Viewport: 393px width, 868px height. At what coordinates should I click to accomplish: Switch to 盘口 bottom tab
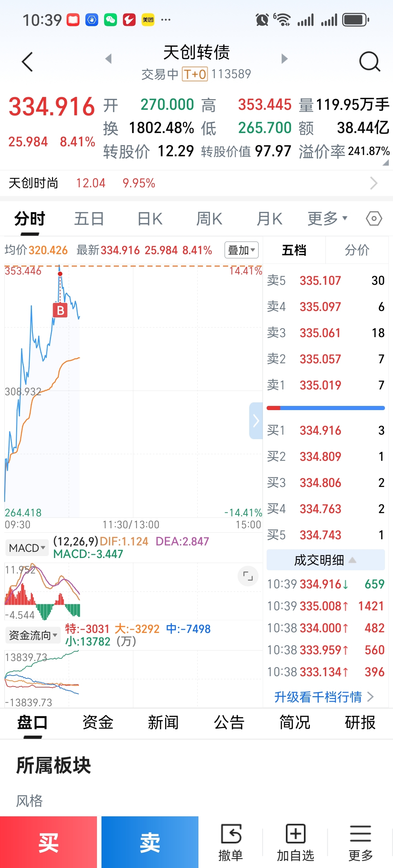[x=32, y=723]
